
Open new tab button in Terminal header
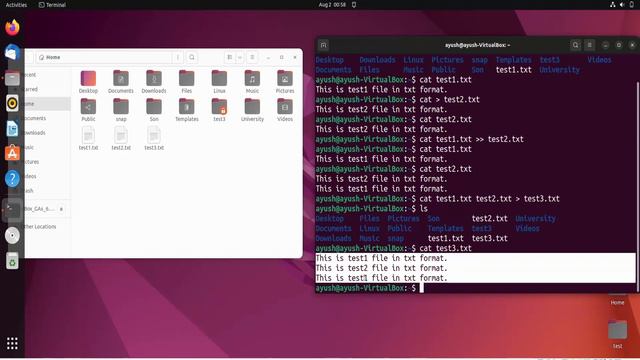pyautogui.click(x=323, y=45)
